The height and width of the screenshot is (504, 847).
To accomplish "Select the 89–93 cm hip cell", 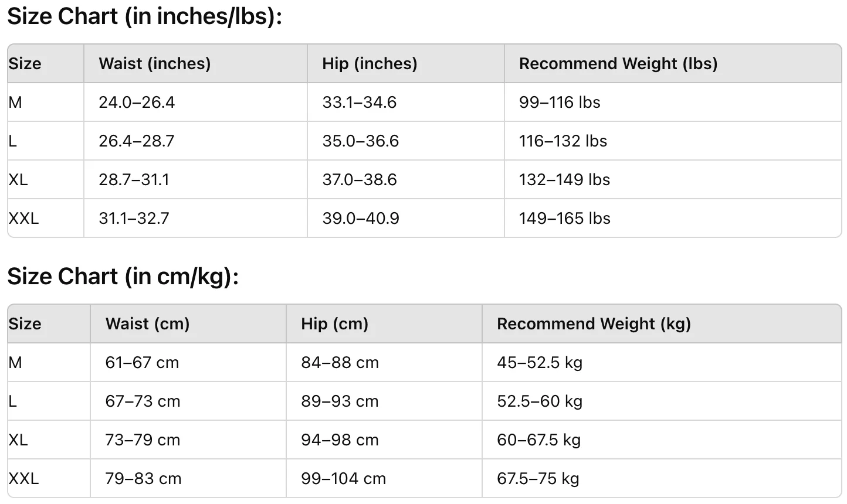I will [340, 401].
